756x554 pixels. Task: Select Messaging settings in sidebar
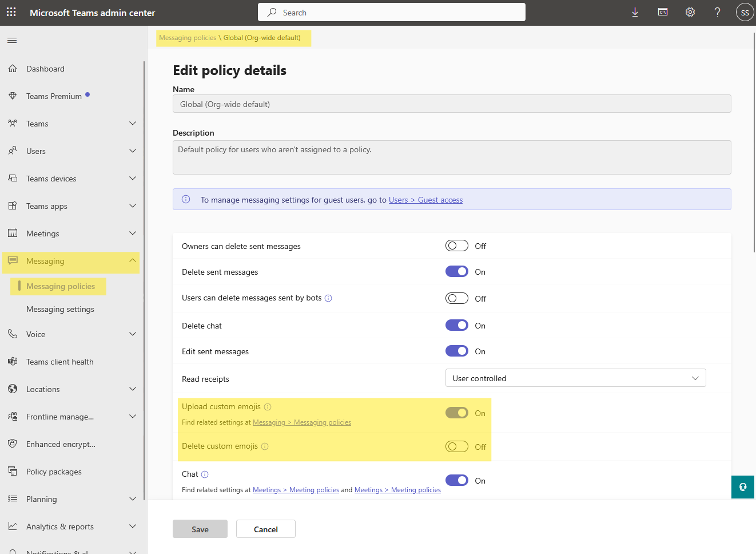(60, 309)
